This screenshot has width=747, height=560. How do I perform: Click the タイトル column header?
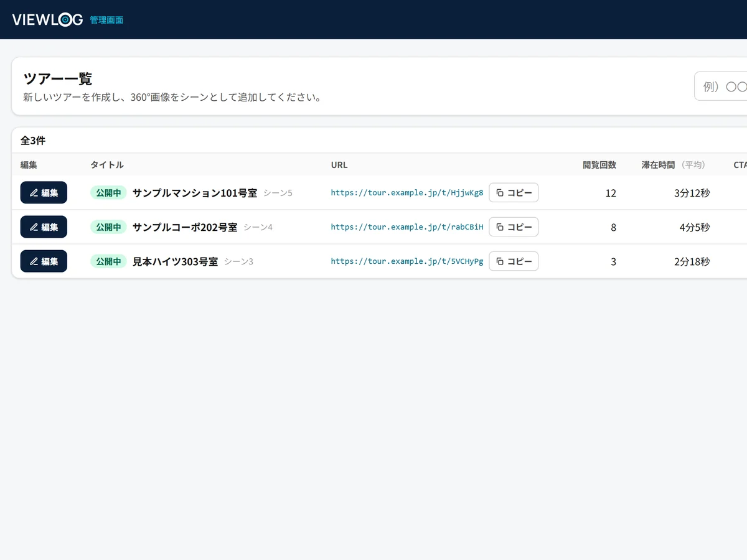[x=107, y=165]
